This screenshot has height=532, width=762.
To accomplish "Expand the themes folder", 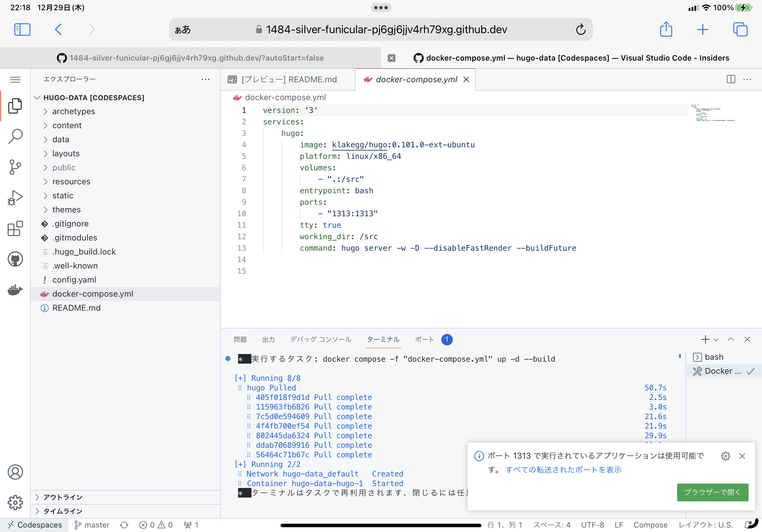I will pos(66,210).
